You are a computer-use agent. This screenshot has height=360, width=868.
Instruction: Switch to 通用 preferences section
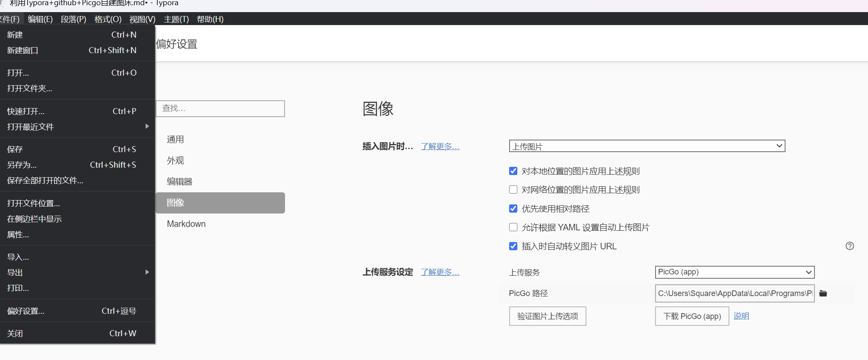(x=220, y=139)
